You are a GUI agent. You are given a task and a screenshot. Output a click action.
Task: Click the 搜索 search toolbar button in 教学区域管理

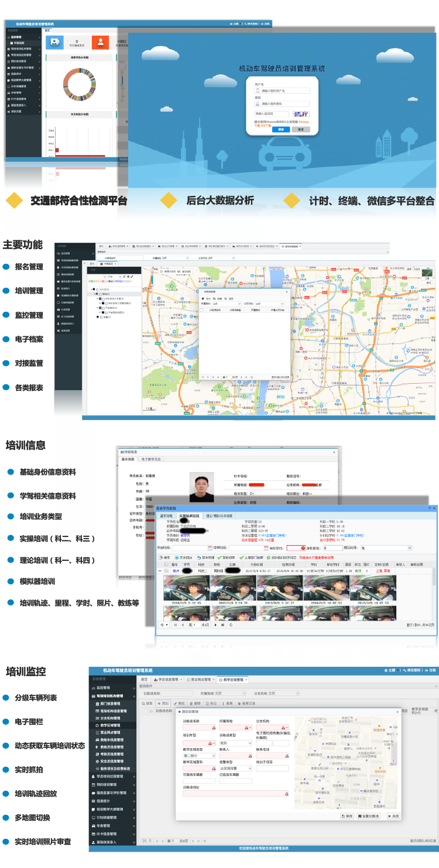pos(148,702)
